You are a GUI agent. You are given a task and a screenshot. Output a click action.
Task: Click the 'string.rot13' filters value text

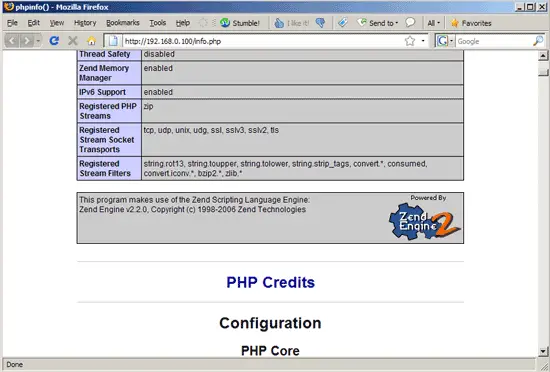pos(285,168)
